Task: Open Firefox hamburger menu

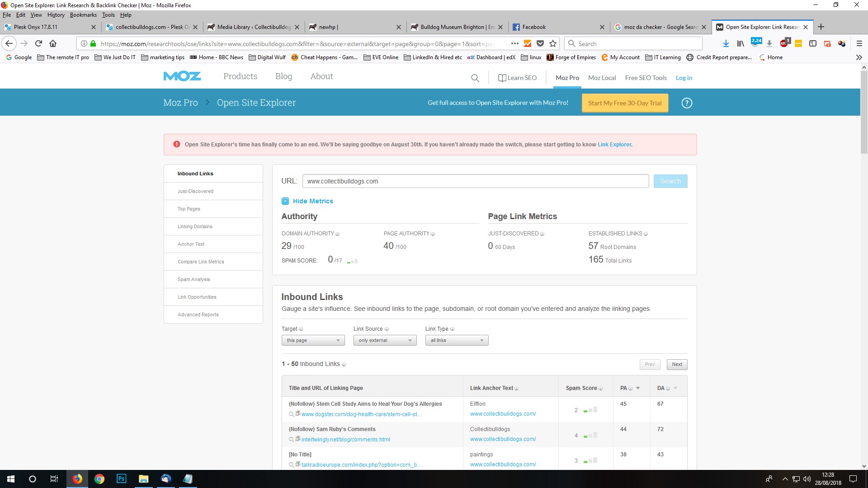Action: (x=859, y=44)
